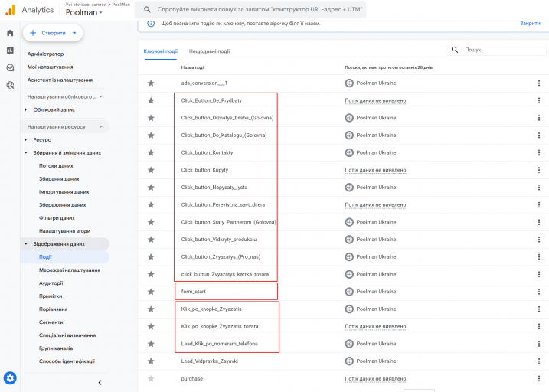Viewport: 549px width, 392px height.
Task: Click the Створити button
Action: point(52,33)
